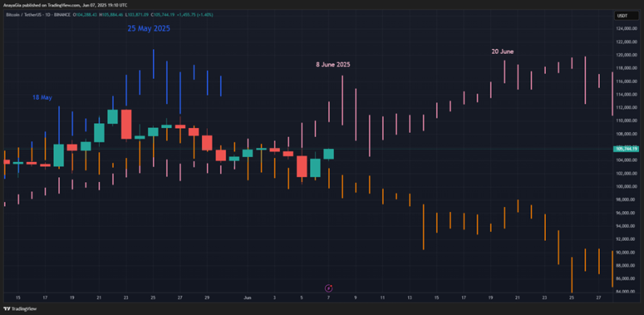Image resolution: width=644 pixels, height=315 pixels.
Task: Click the '29' date label on time axis
Action: coord(207,297)
